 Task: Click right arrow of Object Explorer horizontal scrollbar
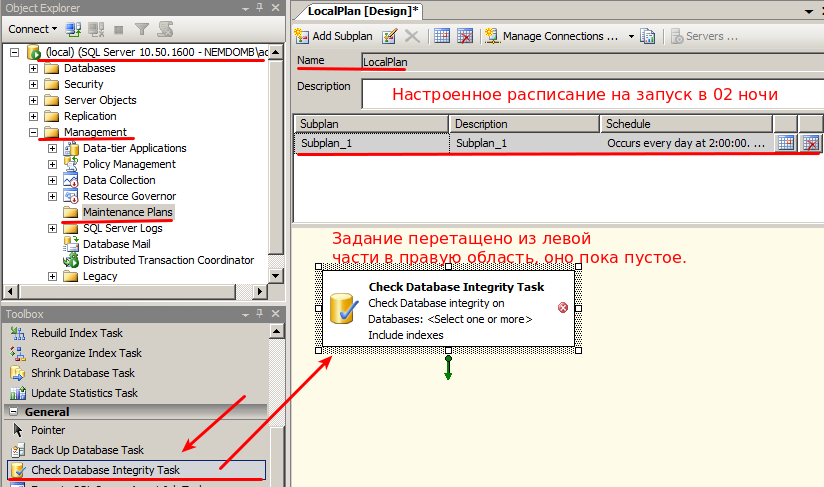pos(260,291)
